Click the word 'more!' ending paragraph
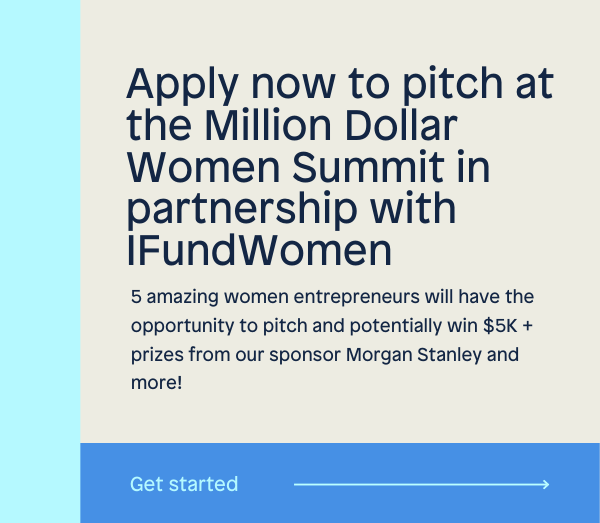 click(157, 383)
